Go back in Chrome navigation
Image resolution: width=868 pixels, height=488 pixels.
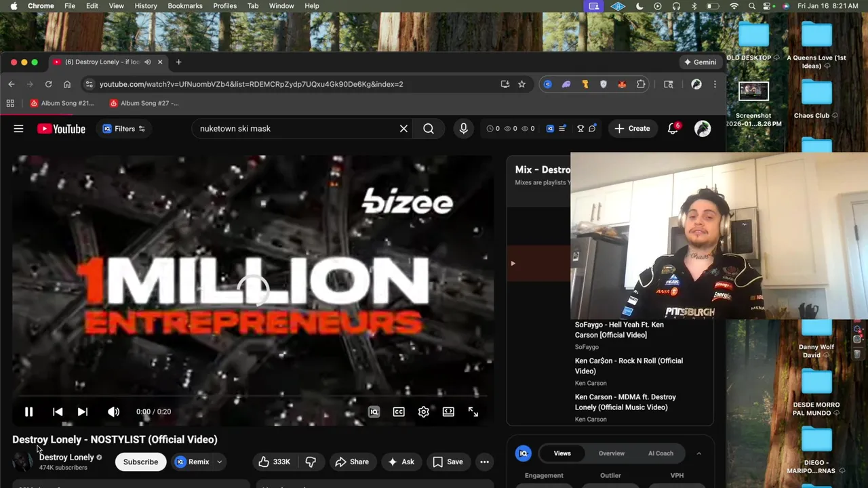pos(12,84)
